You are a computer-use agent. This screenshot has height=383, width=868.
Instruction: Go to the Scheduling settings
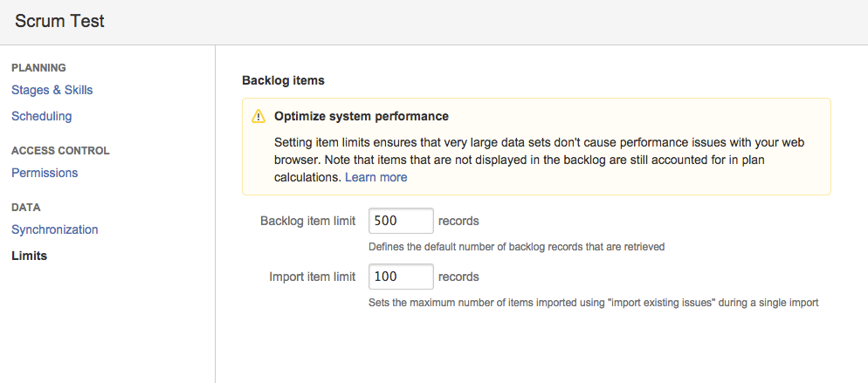coord(42,117)
